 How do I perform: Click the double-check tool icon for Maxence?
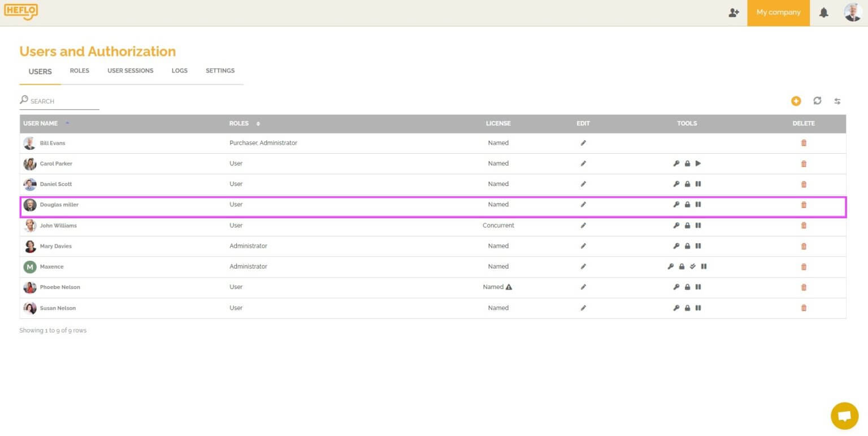[x=693, y=266]
